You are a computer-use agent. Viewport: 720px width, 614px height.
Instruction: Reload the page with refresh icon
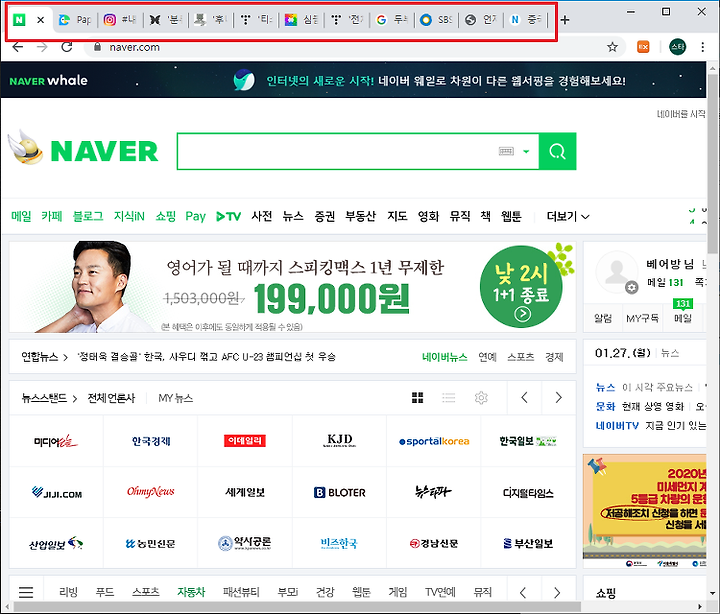(x=67, y=47)
